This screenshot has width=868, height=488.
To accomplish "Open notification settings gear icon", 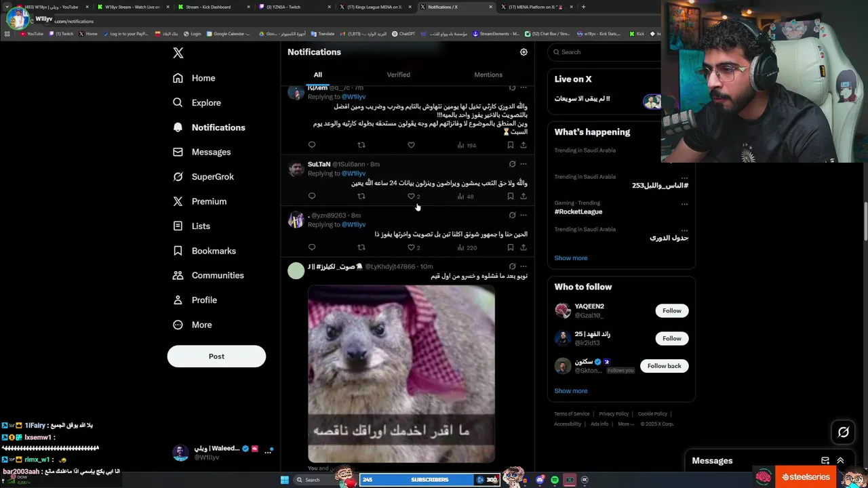I will click(x=524, y=52).
